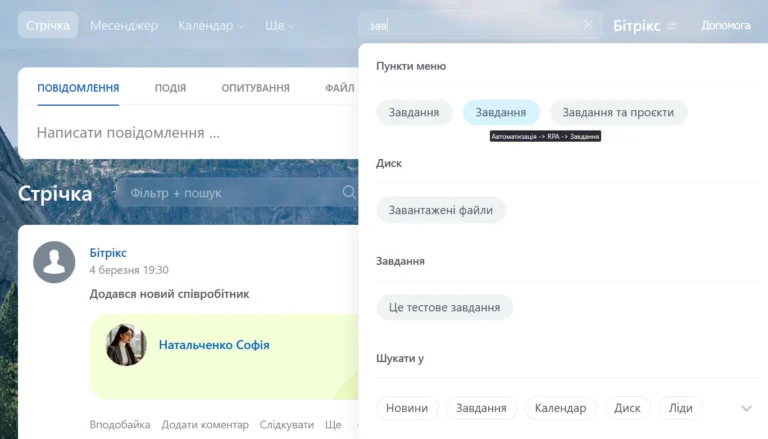Click post timestamp 4 березня 19:30
This screenshot has height=439, width=768.
click(x=129, y=270)
